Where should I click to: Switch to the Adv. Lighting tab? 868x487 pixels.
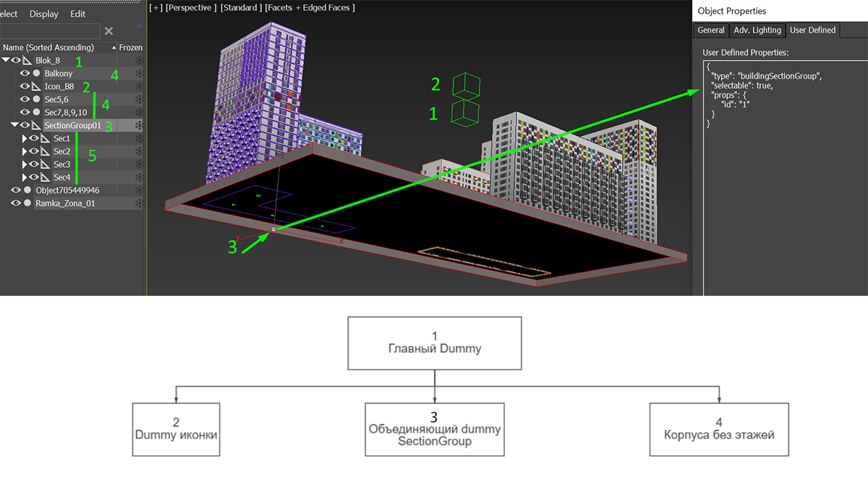point(757,30)
